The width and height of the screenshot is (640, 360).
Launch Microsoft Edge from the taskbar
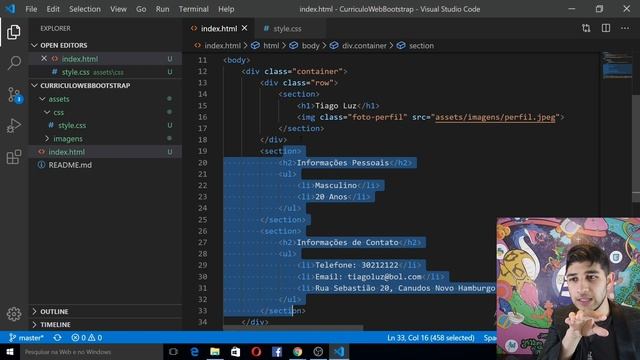(x=194, y=351)
